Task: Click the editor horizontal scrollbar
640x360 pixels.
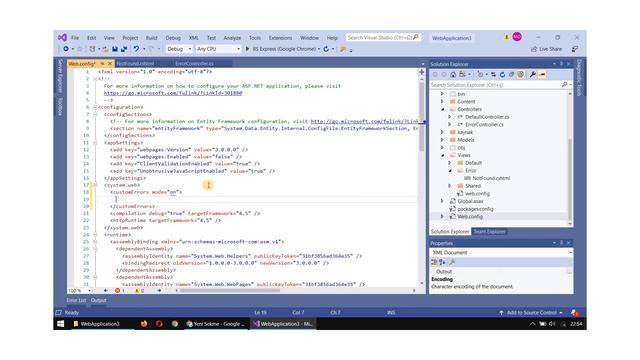Action: [230, 291]
